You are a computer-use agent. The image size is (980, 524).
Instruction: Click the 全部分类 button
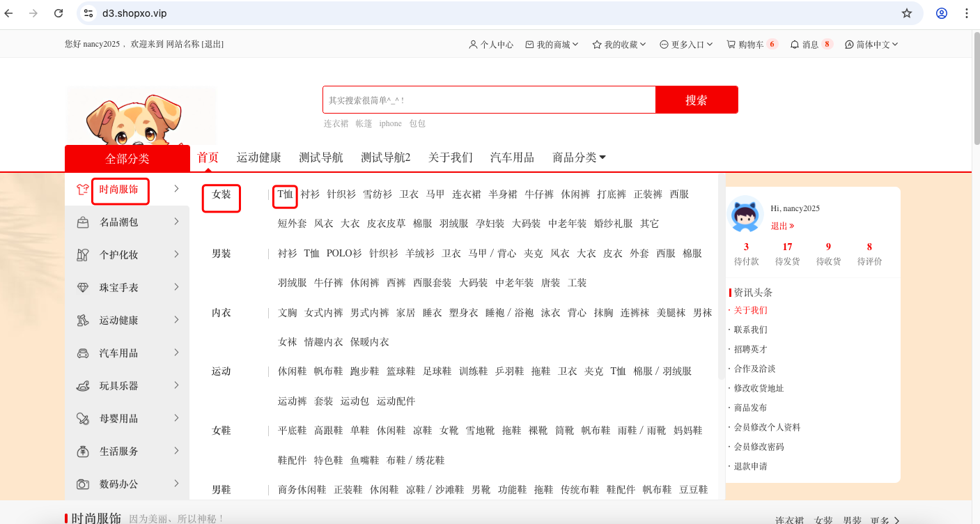[x=127, y=159]
